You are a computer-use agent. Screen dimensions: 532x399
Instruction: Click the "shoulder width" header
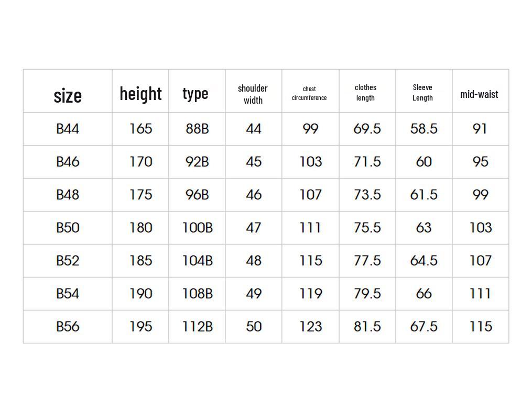(x=253, y=94)
